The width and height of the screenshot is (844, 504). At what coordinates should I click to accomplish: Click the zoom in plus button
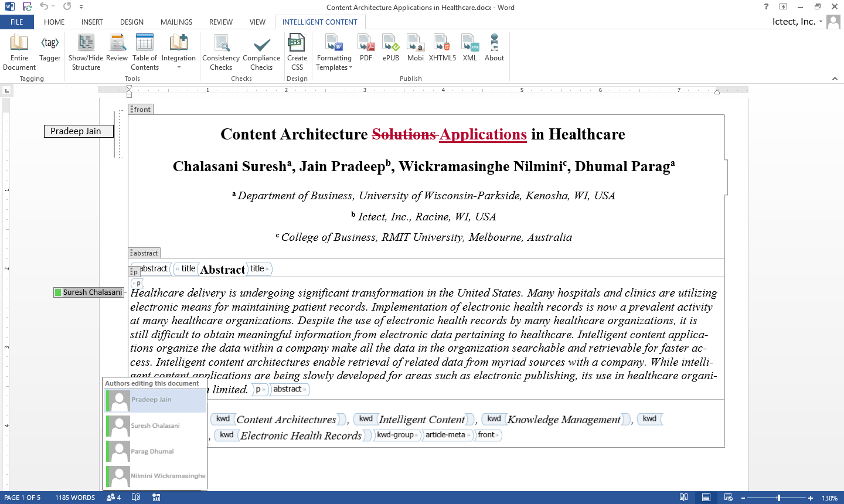(811, 498)
